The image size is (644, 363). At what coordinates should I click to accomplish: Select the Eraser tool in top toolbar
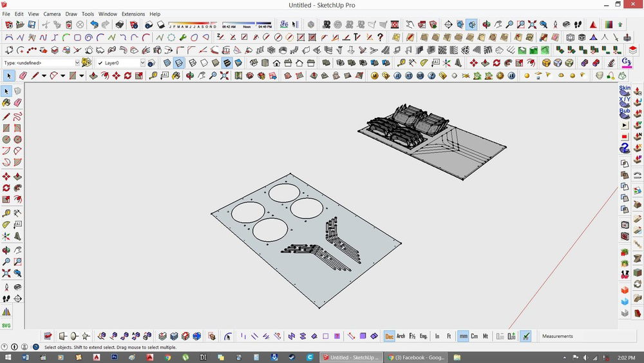(x=23, y=76)
